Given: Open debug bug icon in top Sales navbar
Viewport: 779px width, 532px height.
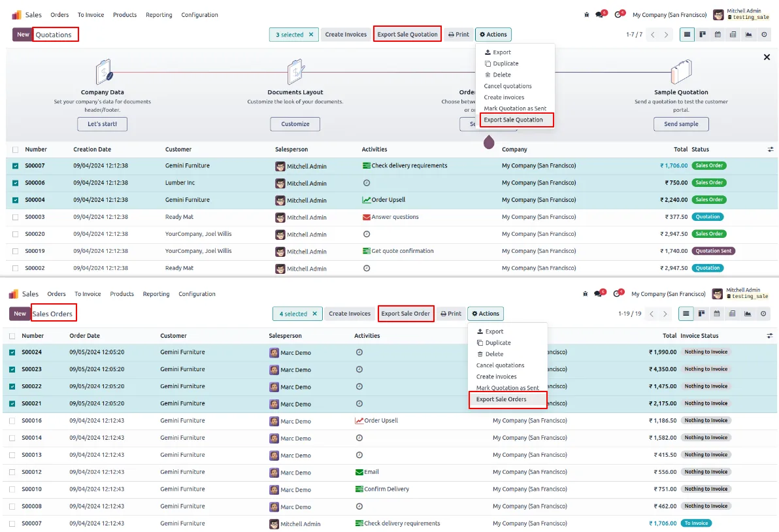Looking at the screenshot, I should coord(586,15).
